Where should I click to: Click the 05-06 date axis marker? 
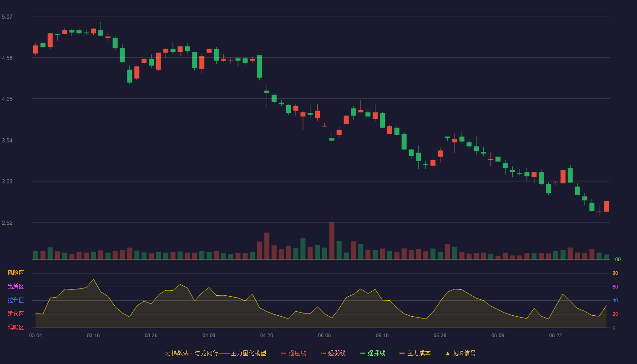324,335
